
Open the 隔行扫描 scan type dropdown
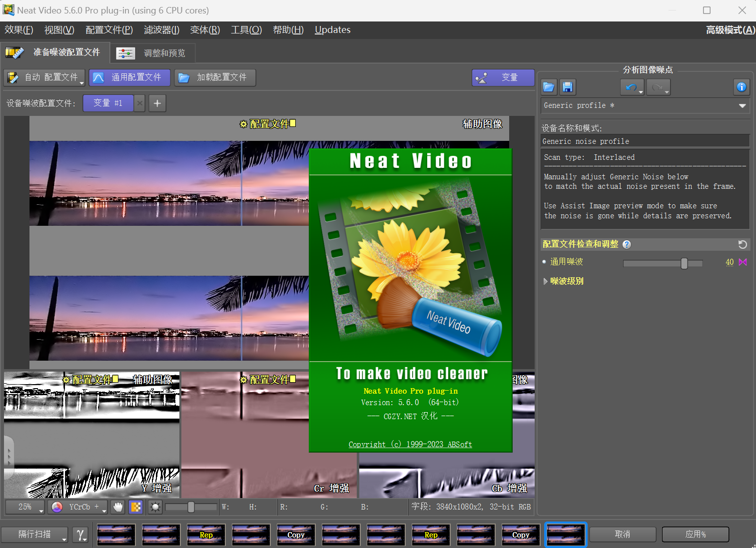[34, 535]
